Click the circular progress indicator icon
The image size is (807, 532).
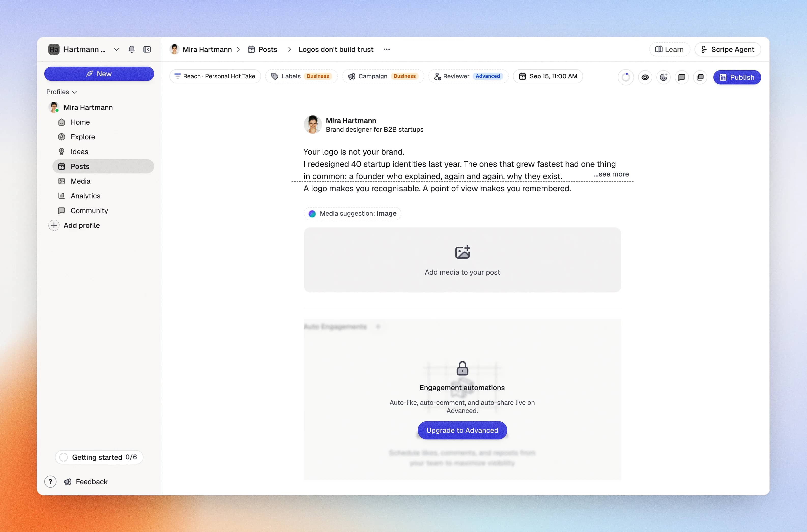pyautogui.click(x=626, y=77)
